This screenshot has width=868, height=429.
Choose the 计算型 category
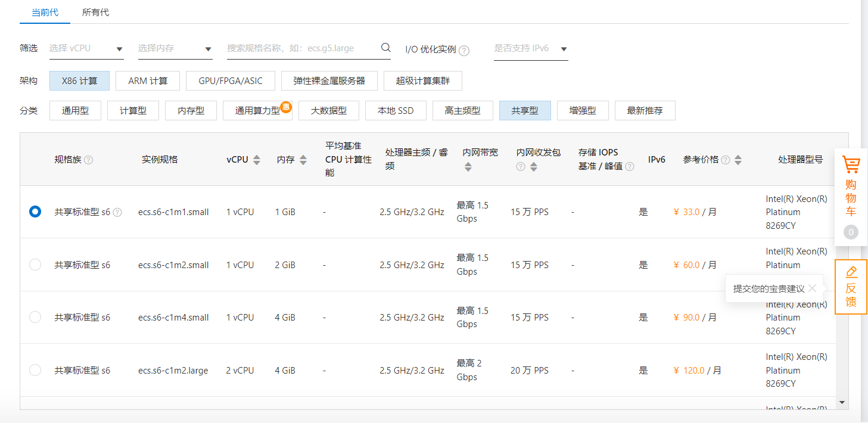point(133,110)
